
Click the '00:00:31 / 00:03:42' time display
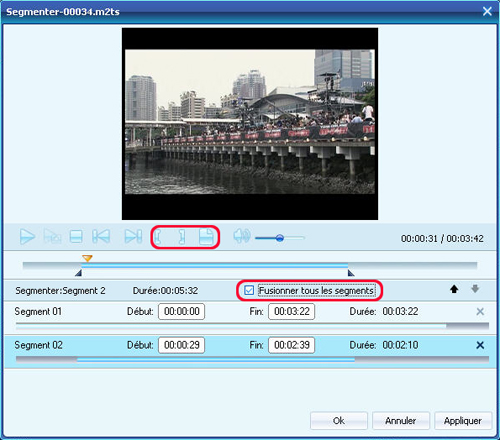(x=442, y=239)
